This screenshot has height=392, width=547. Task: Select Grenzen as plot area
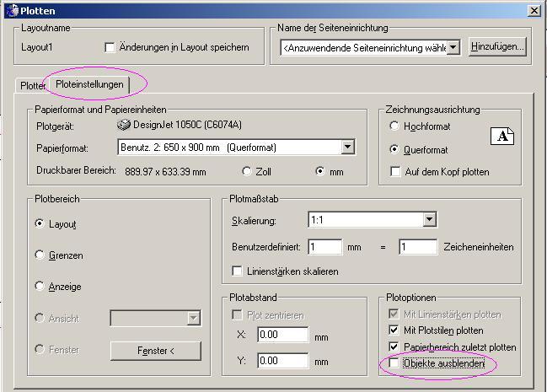click(x=40, y=255)
